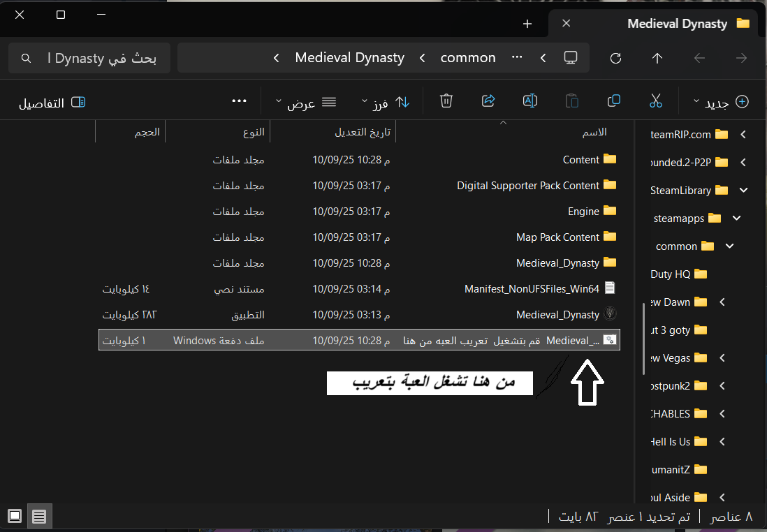Expand the Hell Is Us tree node
767x532 pixels.
click(722, 441)
